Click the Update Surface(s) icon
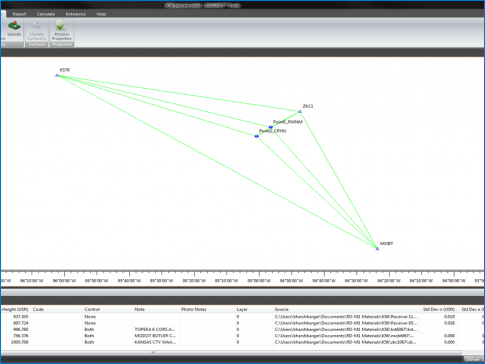485x364 pixels. 37,30
